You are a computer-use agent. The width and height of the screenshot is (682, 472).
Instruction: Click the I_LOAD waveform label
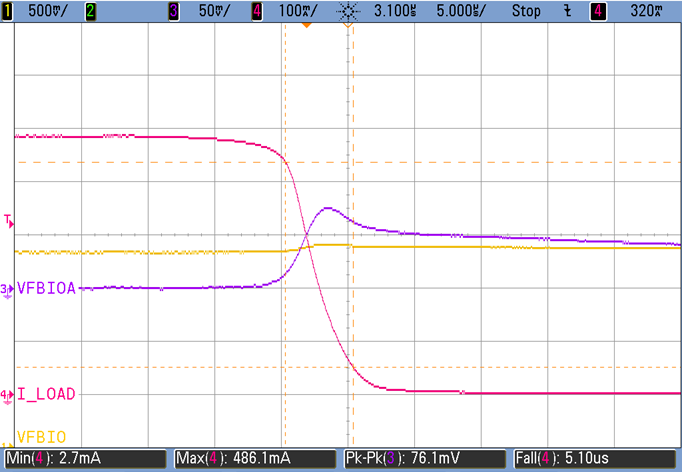46,394
